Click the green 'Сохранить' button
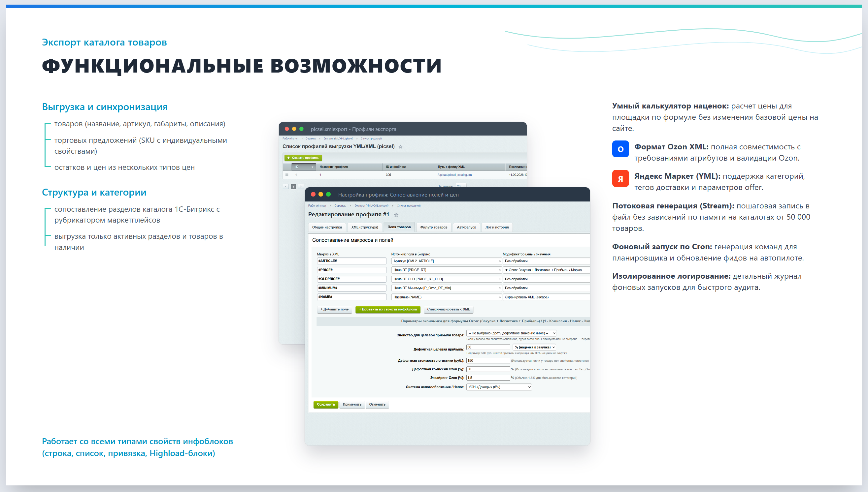 [326, 405]
